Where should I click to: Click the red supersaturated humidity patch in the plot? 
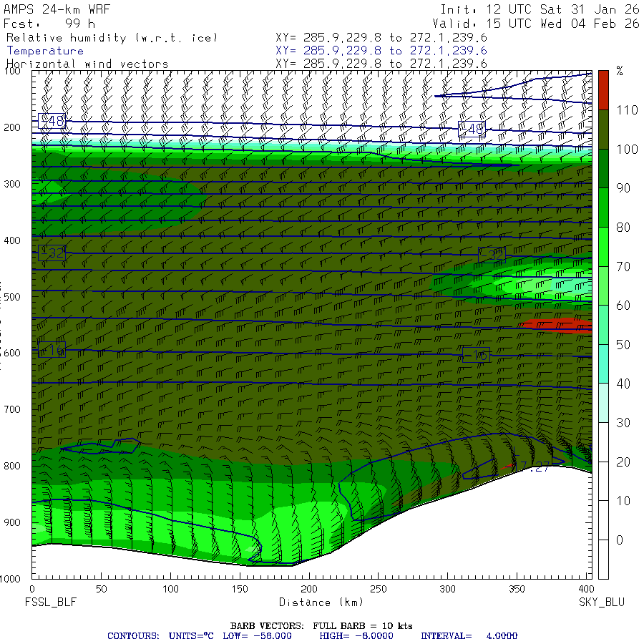coord(557,324)
